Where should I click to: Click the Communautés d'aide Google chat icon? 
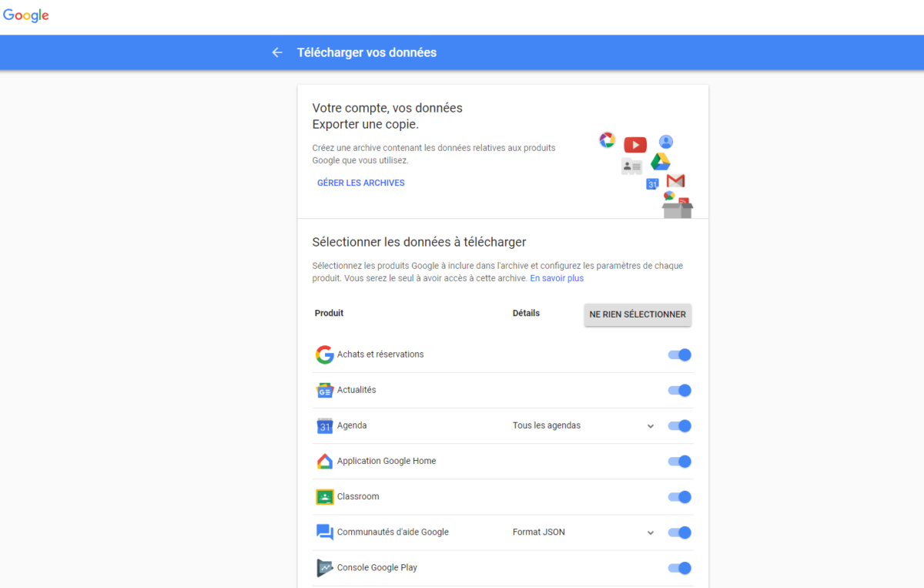[x=324, y=533]
